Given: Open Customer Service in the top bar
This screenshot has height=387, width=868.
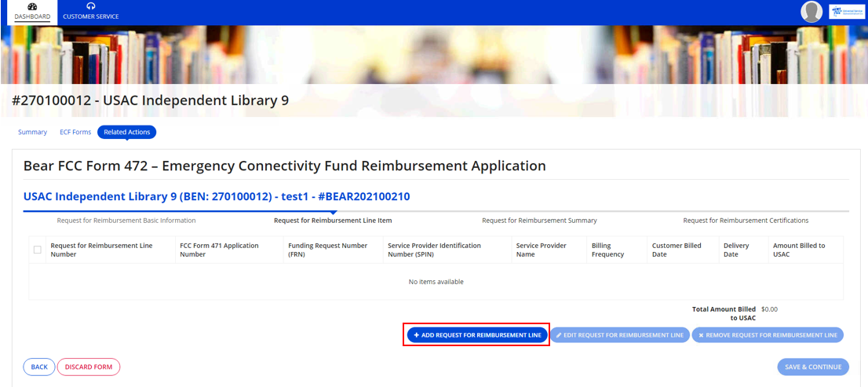Looking at the screenshot, I should point(91,13).
